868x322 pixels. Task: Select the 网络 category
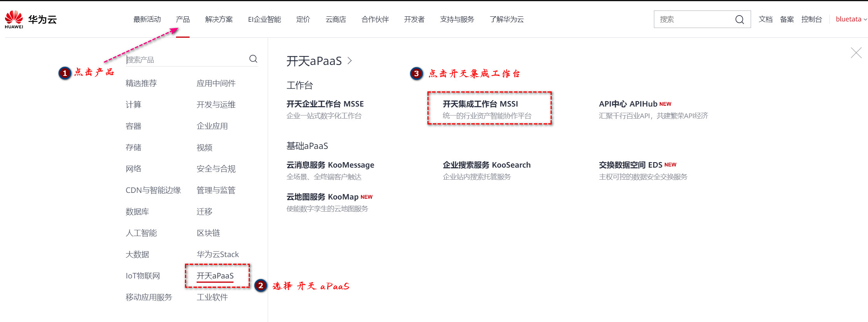pos(133,169)
